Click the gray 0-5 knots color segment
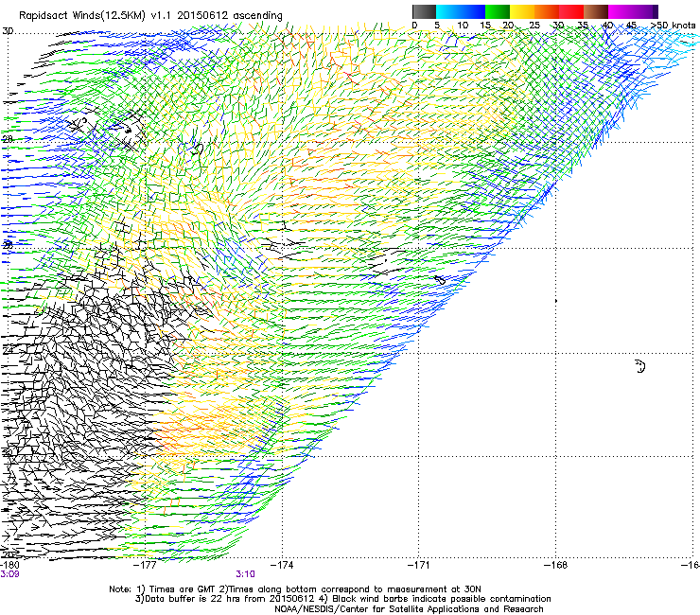This screenshot has height=615, width=700. click(x=424, y=11)
